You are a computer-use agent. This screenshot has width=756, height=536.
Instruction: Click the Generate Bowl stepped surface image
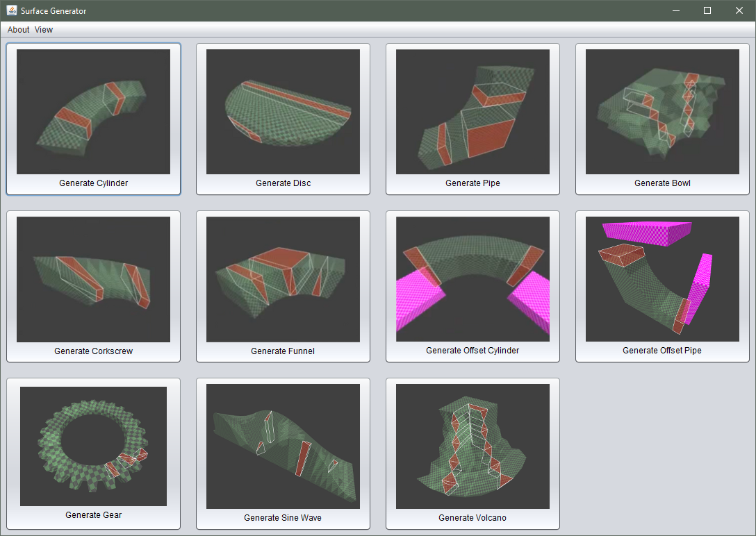click(x=662, y=111)
